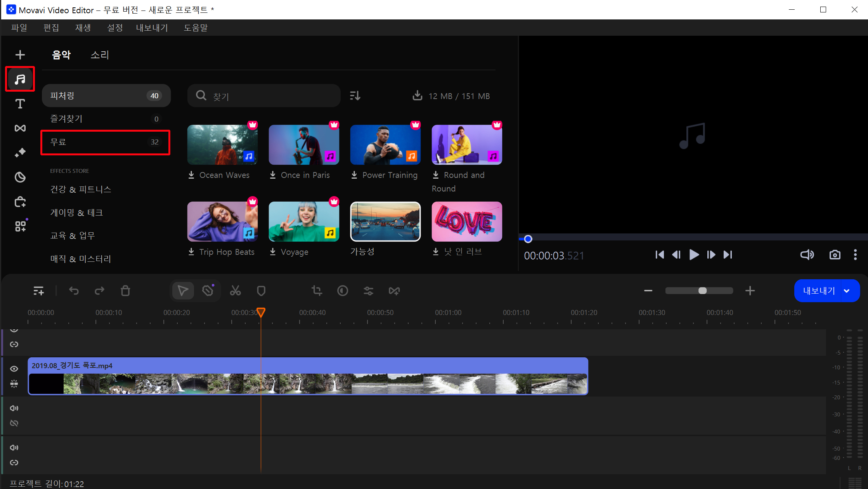Viewport: 868px width, 489px height.
Task: Open the Titles (T) sidebar tab
Action: point(20,104)
